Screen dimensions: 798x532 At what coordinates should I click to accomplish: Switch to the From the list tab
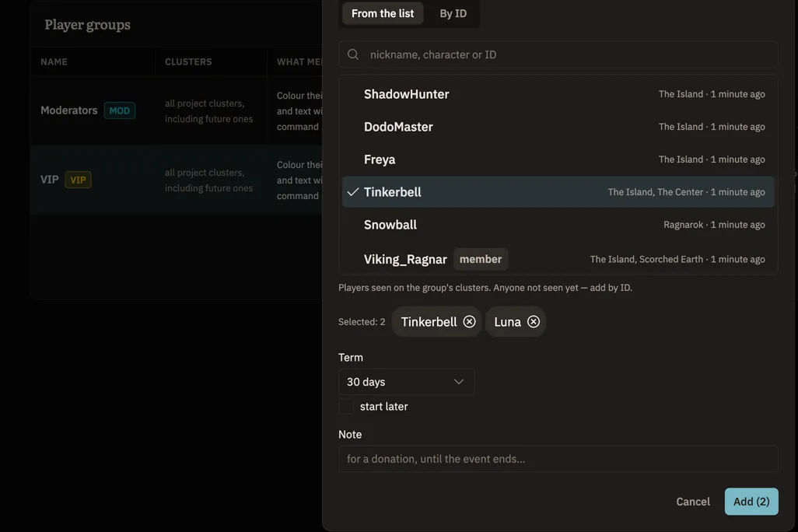383,14
